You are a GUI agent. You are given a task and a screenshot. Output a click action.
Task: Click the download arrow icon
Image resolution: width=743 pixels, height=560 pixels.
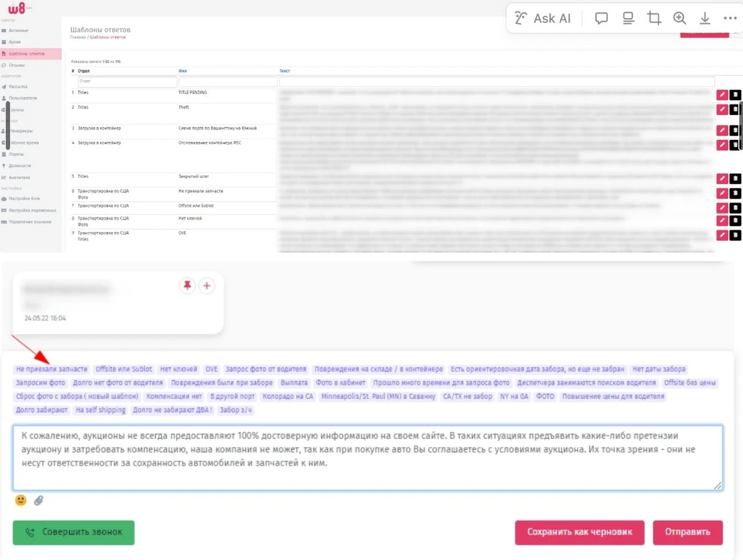(705, 19)
